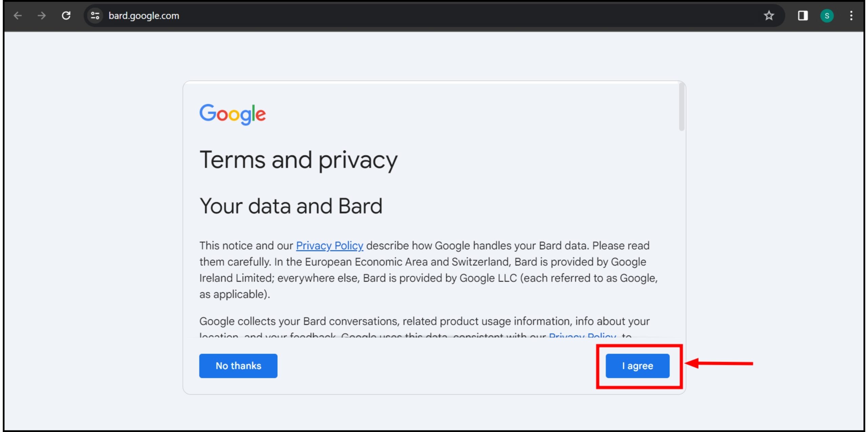Open the green S profile avatar

pyautogui.click(x=827, y=16)
